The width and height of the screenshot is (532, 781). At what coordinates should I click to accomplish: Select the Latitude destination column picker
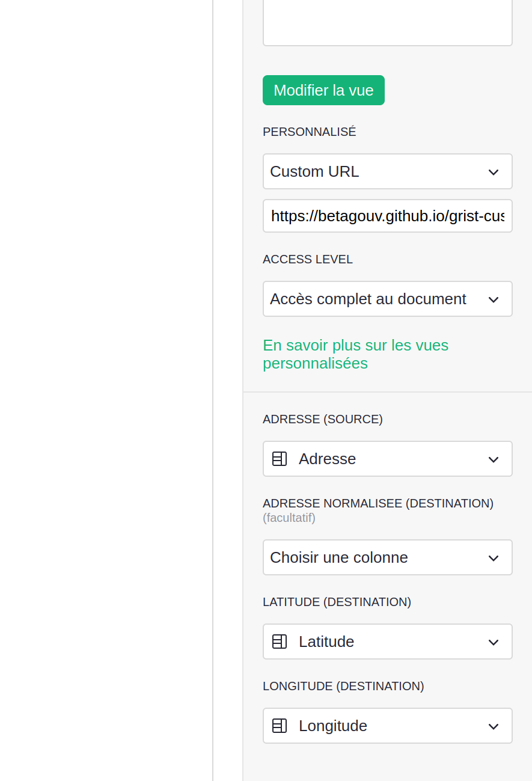(x=387, y=642)
